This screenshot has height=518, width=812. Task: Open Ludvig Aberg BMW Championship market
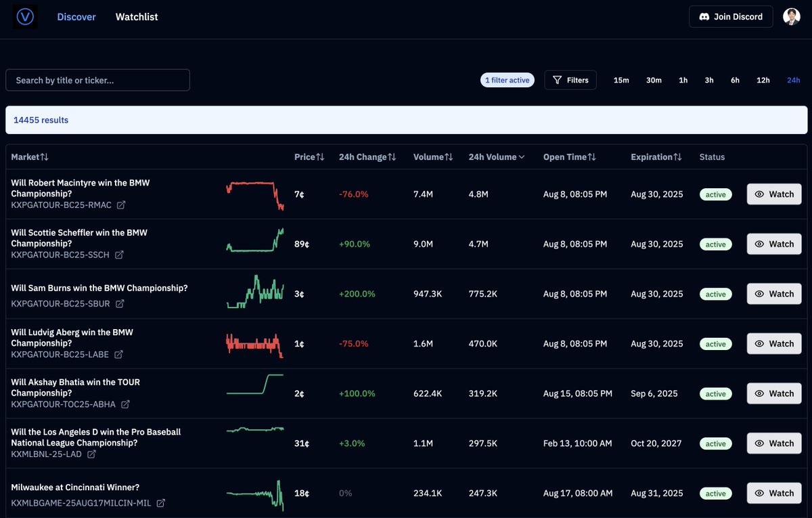click(x=72, y=338)
